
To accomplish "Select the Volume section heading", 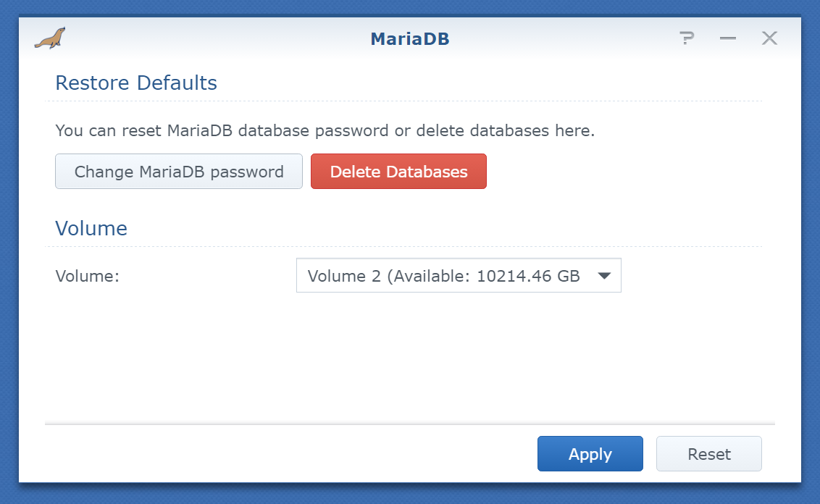I will coord(91,228).
